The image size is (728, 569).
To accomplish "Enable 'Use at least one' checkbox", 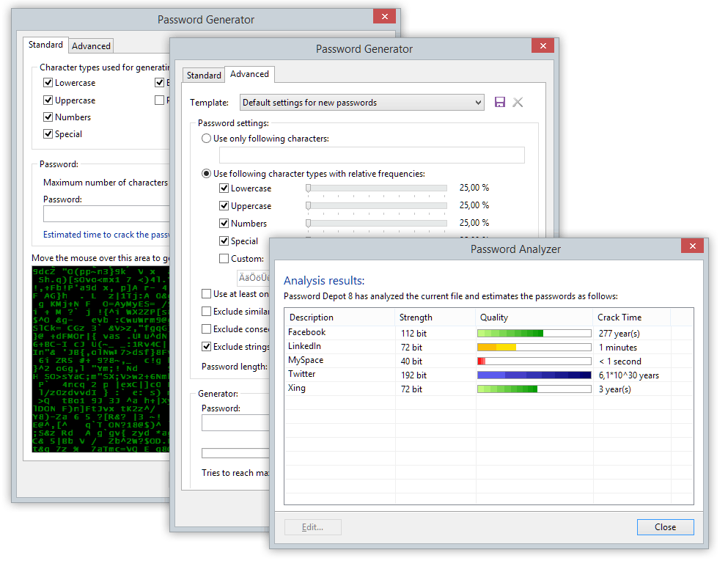I will click(206, 294).
